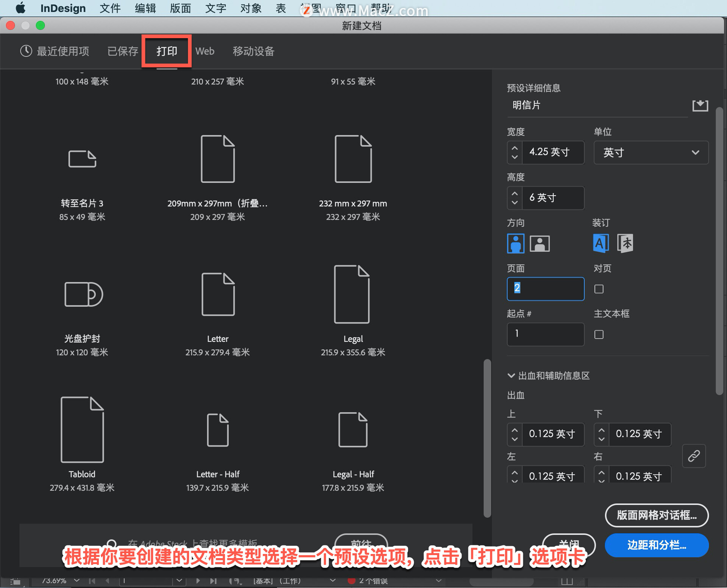Go to first page in status bar
Screen dimensions: 727x588
[x=92, y=581]
